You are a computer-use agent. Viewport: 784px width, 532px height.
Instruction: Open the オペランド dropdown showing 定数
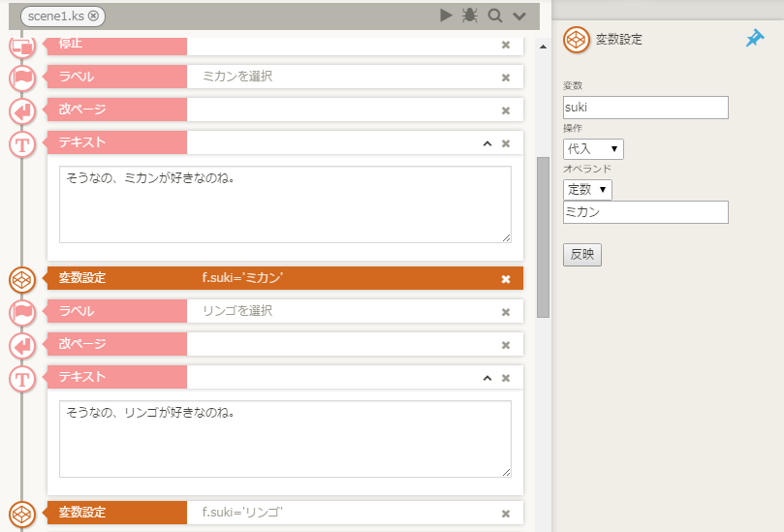pyautogui.click(x=587, y=190)
